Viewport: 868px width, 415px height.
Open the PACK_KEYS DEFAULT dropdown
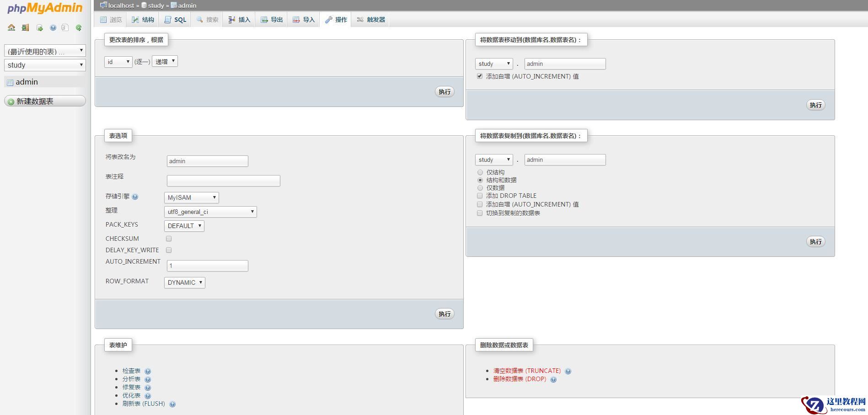[x=184, y=226]
